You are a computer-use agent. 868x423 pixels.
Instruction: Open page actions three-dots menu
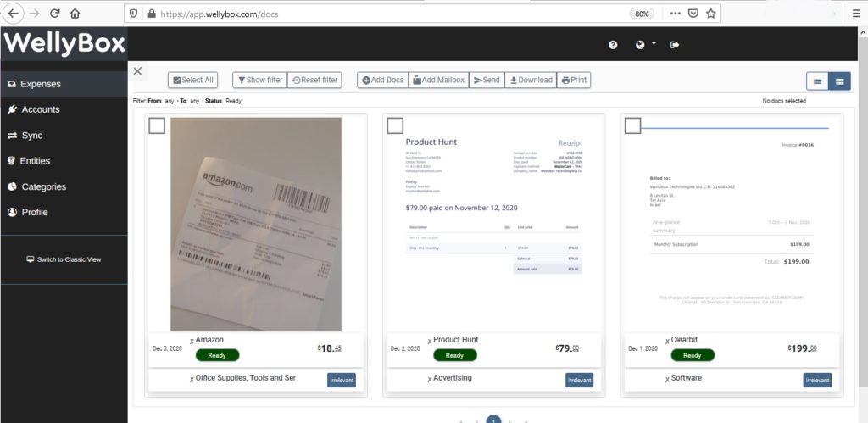(x=675, y=14)
